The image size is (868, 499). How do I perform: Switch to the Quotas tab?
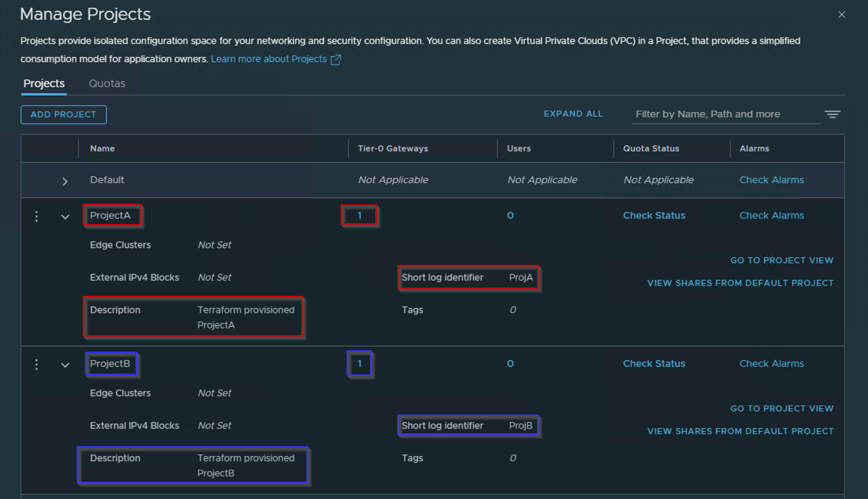coord(107,83)
